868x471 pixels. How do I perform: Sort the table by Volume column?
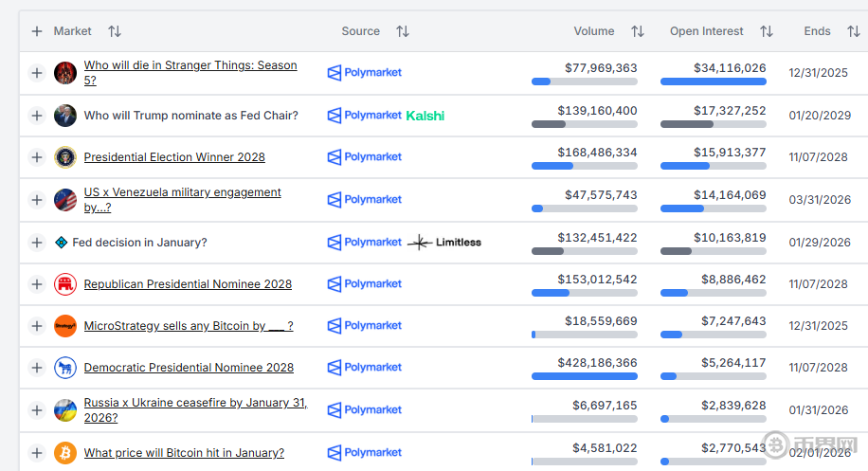638,31
